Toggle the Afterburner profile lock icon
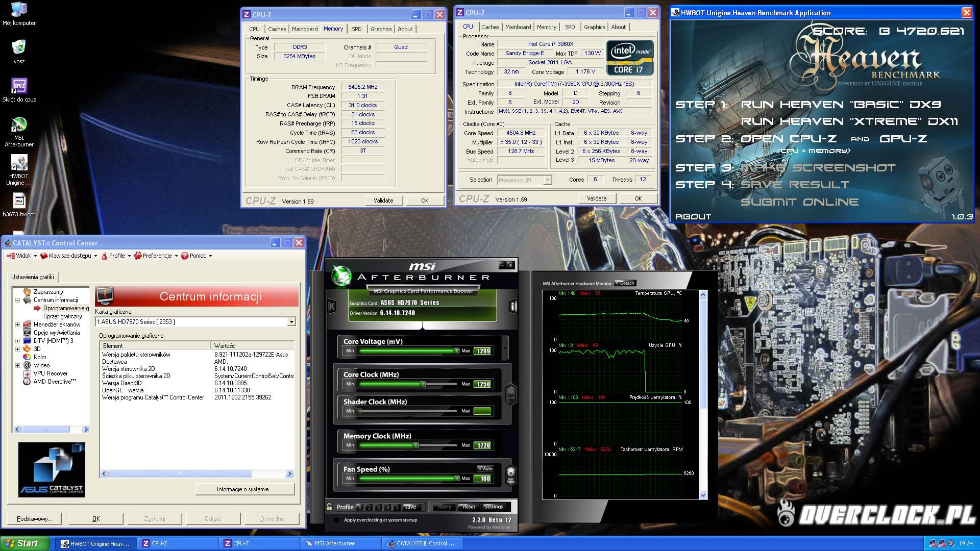980x551 pixels. [329, 507]
